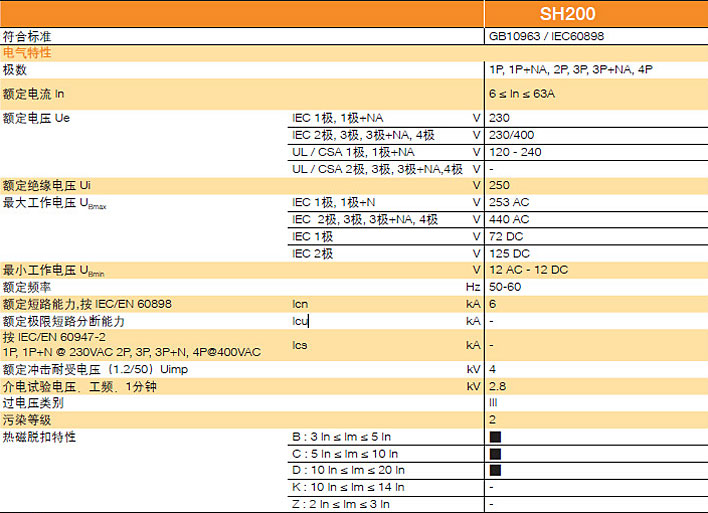Select the Icn parameter label
Screen dimensions: 708x513
coord(300,304)
